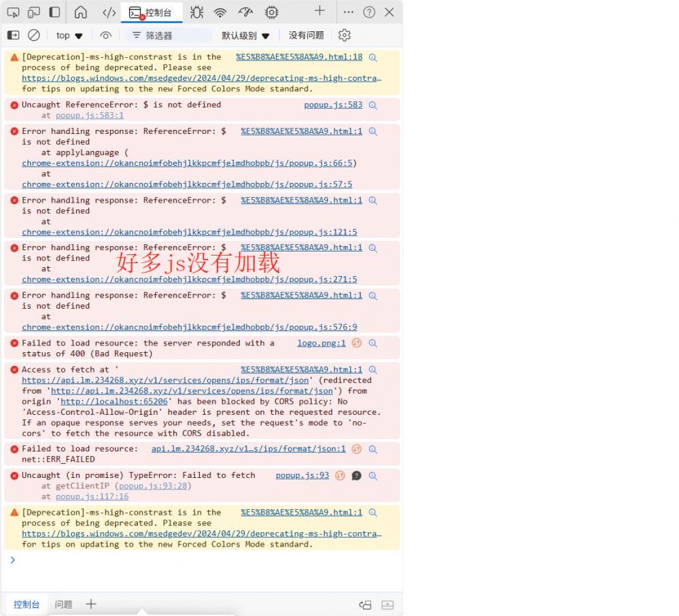Open the 默认级别 log level dropdown
This screenshot has height=616, width=679.
click(245, 35)
